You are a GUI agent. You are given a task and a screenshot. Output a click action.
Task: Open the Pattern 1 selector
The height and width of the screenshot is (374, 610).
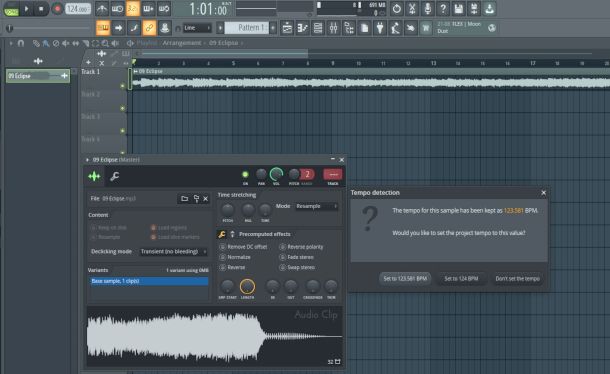tap(247, 28)
